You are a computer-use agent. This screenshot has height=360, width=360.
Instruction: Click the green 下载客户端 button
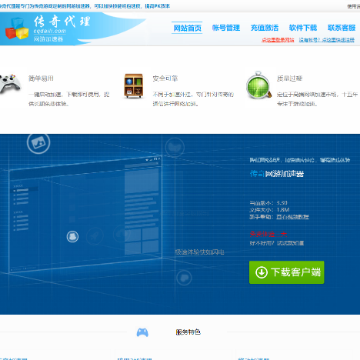(x=287, y=272)
